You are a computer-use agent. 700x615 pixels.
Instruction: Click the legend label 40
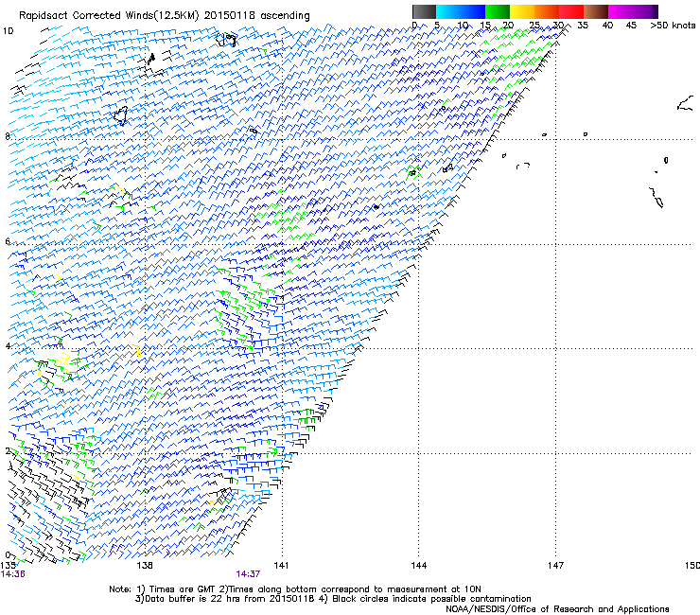[607, 26]
